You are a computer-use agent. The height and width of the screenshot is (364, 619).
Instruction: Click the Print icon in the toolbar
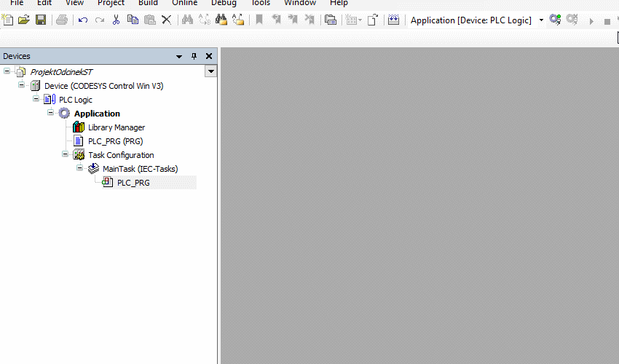point(62,20)
